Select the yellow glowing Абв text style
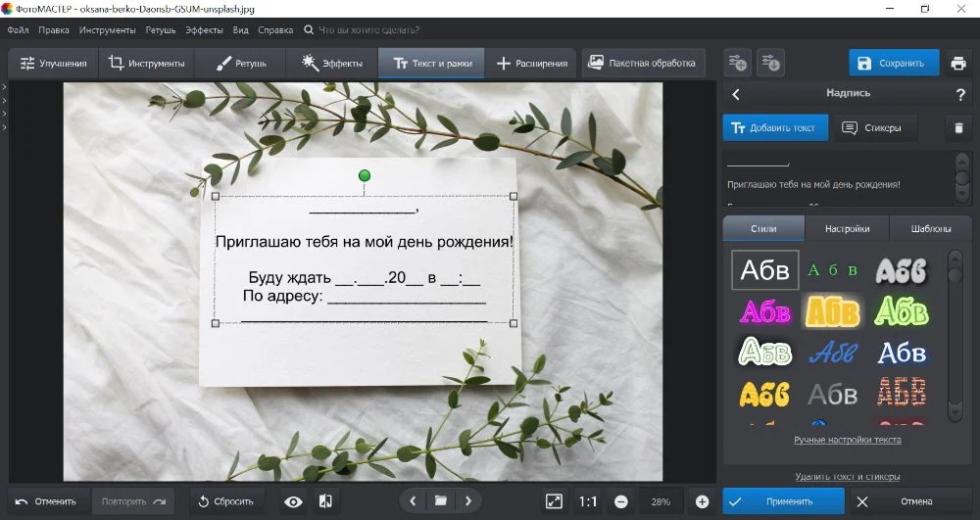The height and width of the screenshot is (520, 980). coord(832,311)
